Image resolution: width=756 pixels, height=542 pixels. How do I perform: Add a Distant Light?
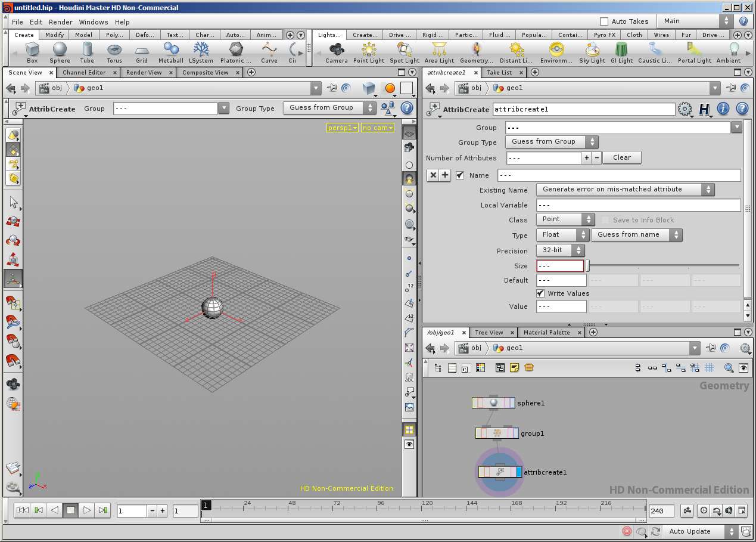click(517, 52)
